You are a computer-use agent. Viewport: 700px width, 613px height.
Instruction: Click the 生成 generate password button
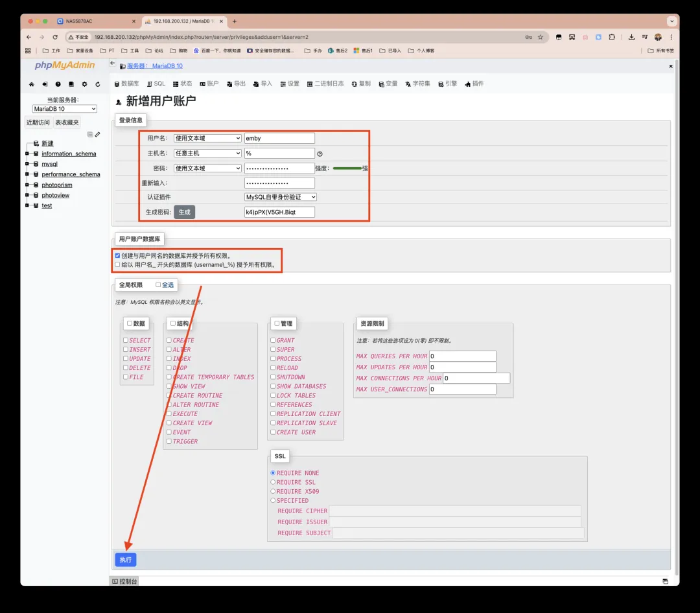point(184,212)
